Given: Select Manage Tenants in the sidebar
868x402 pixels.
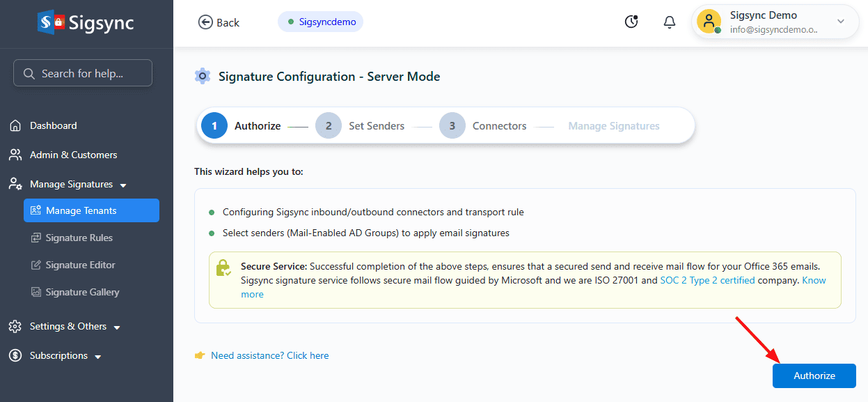Looking at the screenshot, I should pyautogui.click(x=91, y=210).
